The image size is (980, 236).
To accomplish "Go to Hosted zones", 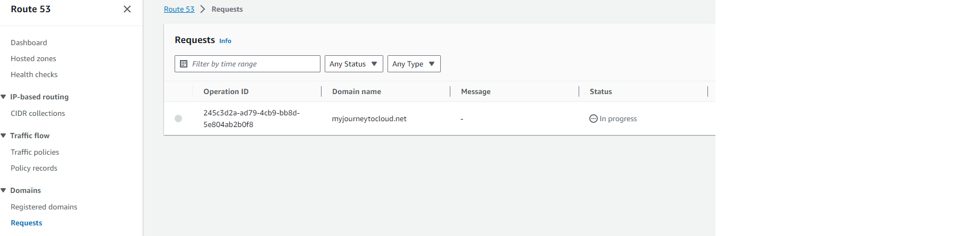I will 34,58.
